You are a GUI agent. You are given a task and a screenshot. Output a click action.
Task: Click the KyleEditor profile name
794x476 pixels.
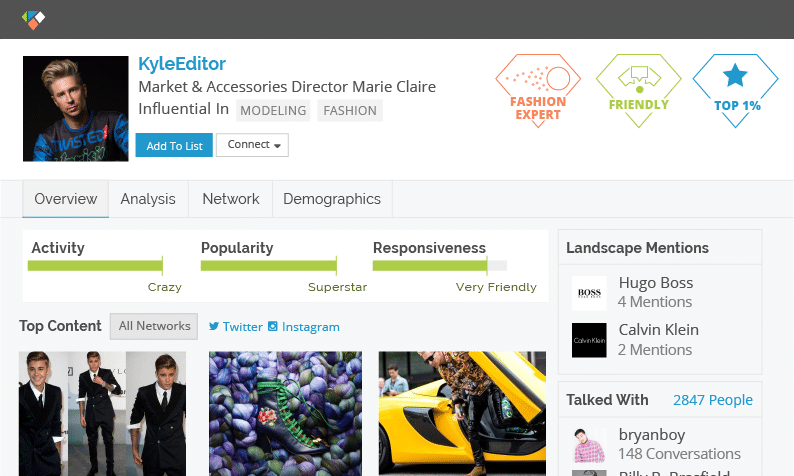click(182, 64)
